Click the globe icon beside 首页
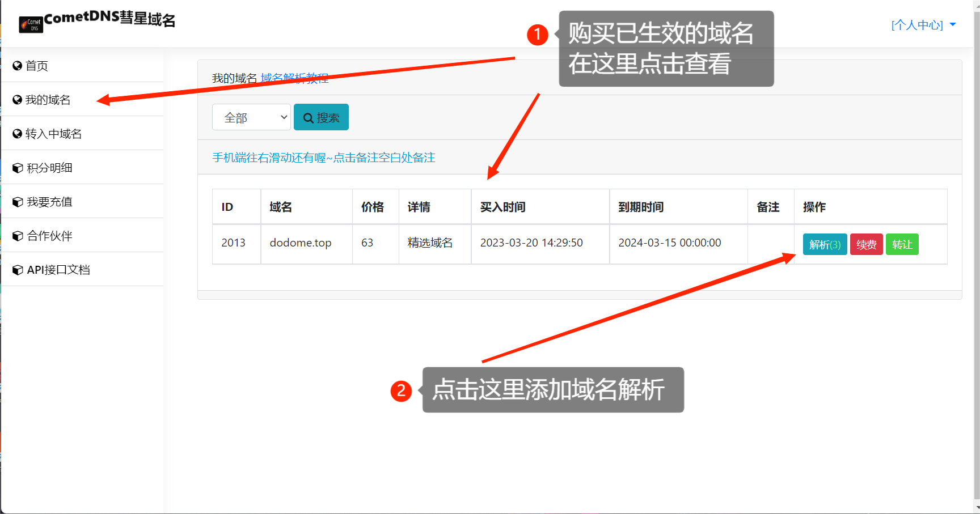 (18, 66)
